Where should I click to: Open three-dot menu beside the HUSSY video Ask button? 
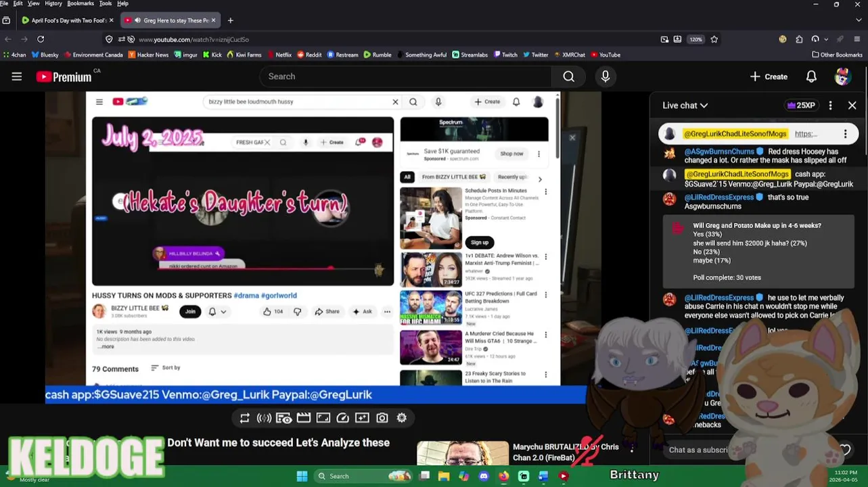(x=387, y=312)
